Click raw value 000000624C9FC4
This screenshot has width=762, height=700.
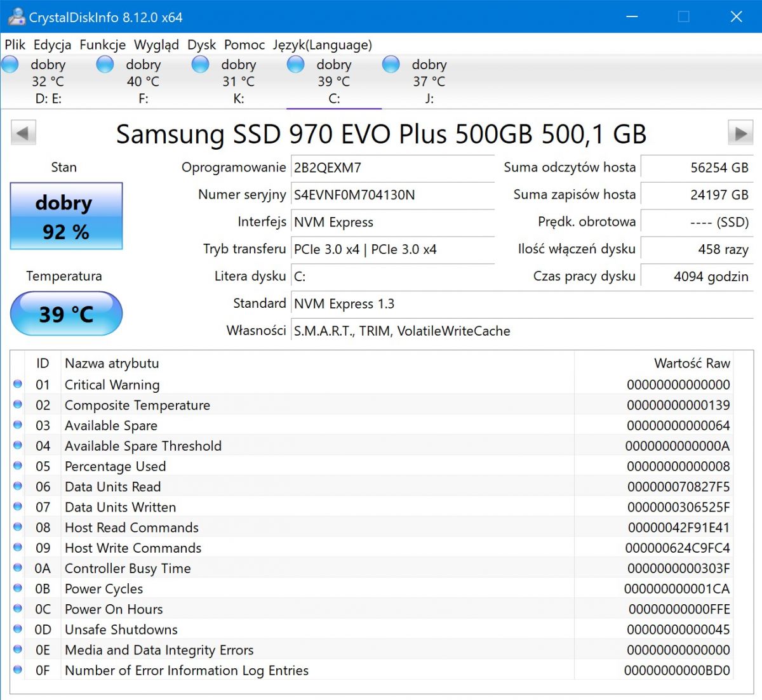click(678, 548)
